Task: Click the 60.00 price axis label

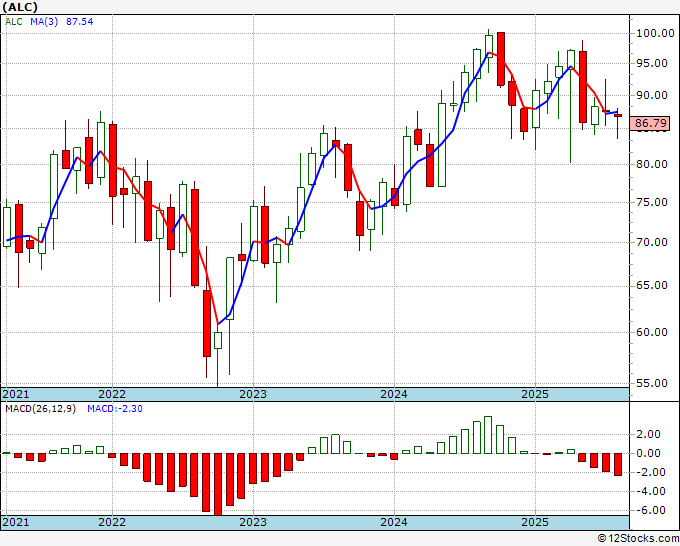Action: coord(652,332)
